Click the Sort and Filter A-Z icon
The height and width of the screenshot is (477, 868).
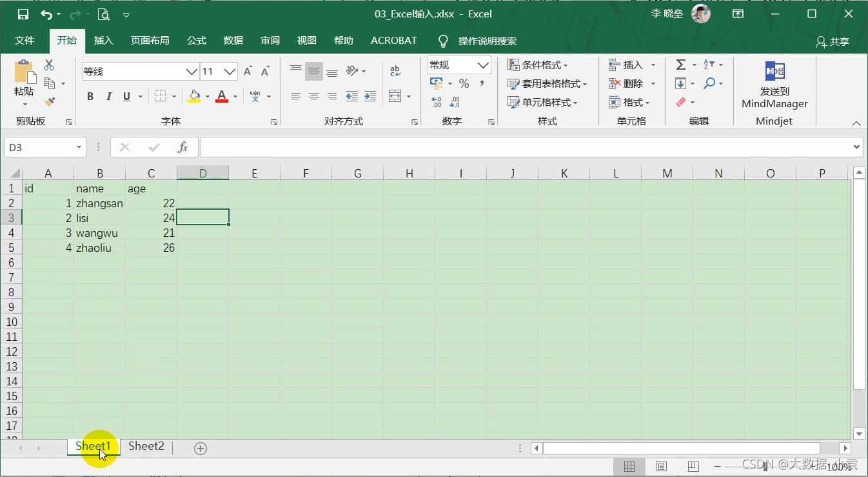tap(709, 65)
